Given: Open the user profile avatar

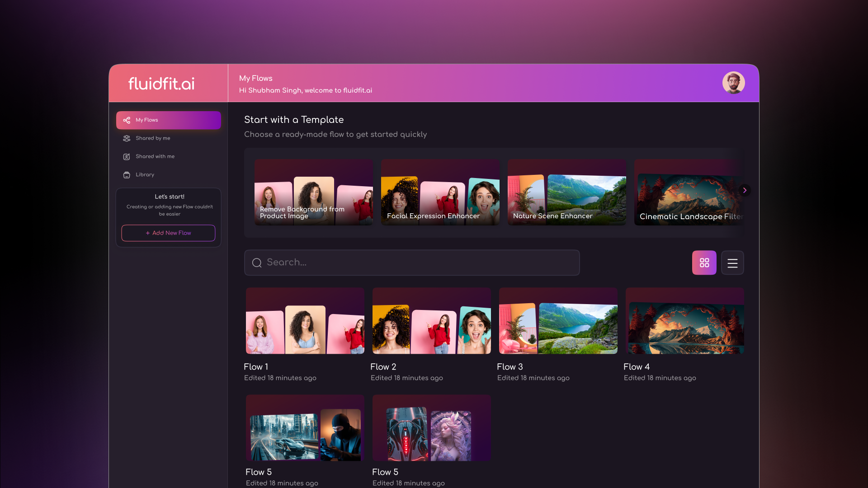Looking at the screenshot, I should click(733, 83).
